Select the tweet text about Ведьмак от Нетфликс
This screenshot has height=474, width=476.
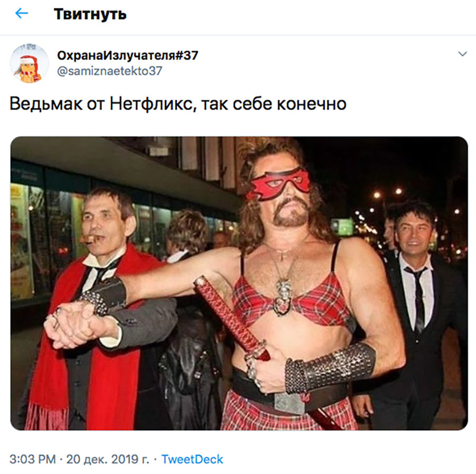[x=178, y=104]
